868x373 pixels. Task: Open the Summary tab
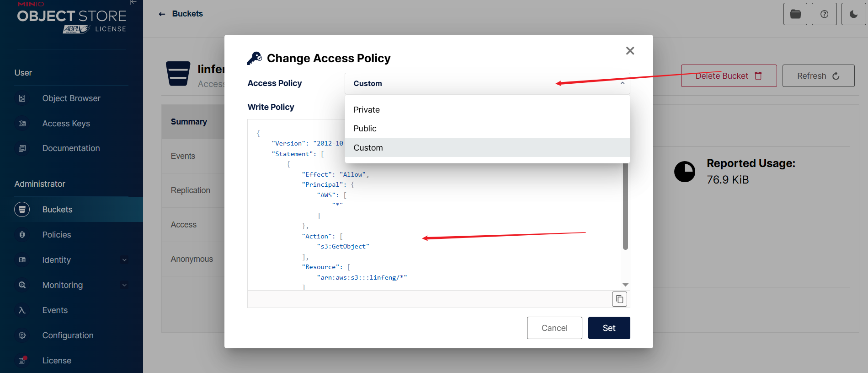pyautogui.click(x=189, y=122)
